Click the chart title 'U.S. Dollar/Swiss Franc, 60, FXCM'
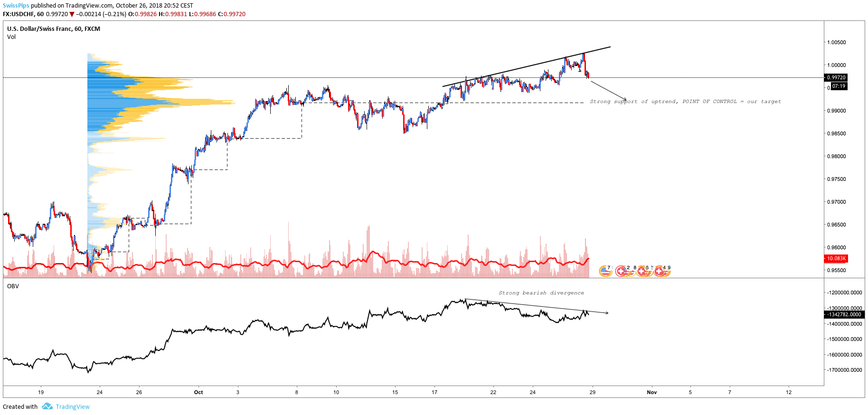868x415 pixels. click(54, 29)
